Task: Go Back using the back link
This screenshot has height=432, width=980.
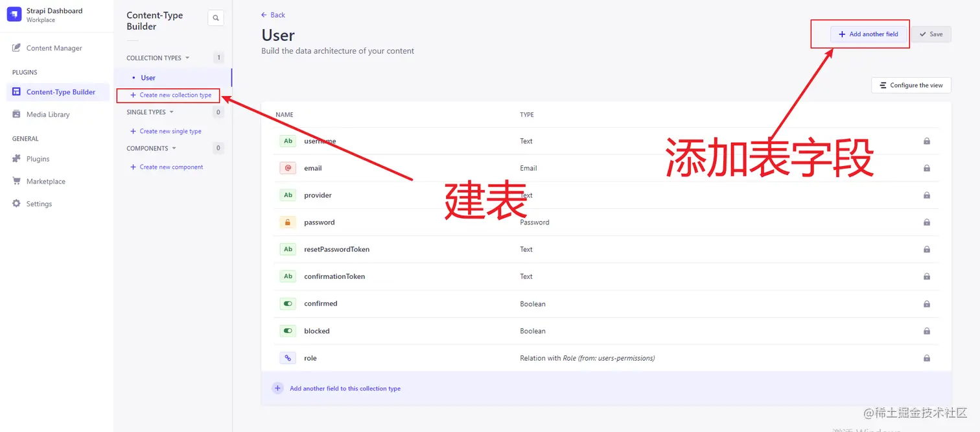Action: tap(273, 15)
